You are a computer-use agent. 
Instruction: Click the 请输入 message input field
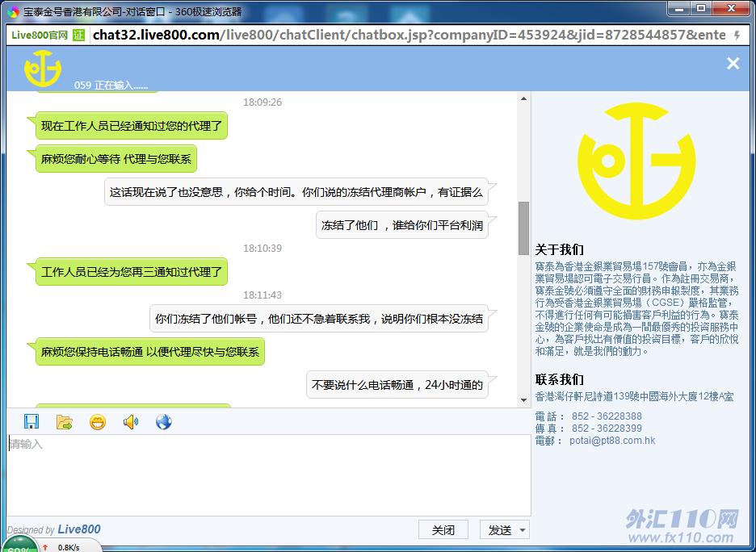coord(268,475)
